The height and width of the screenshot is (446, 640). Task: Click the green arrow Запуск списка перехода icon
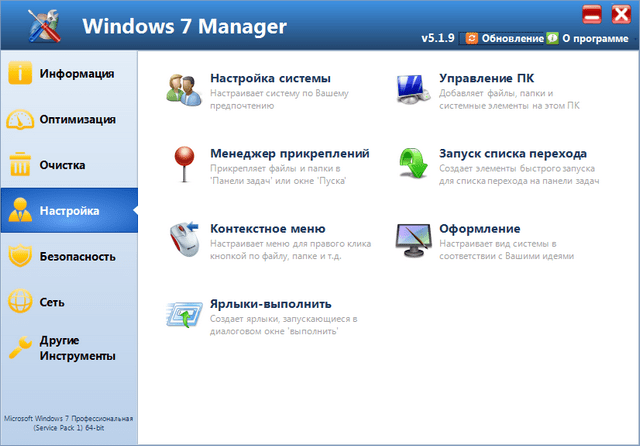point(413,164)
